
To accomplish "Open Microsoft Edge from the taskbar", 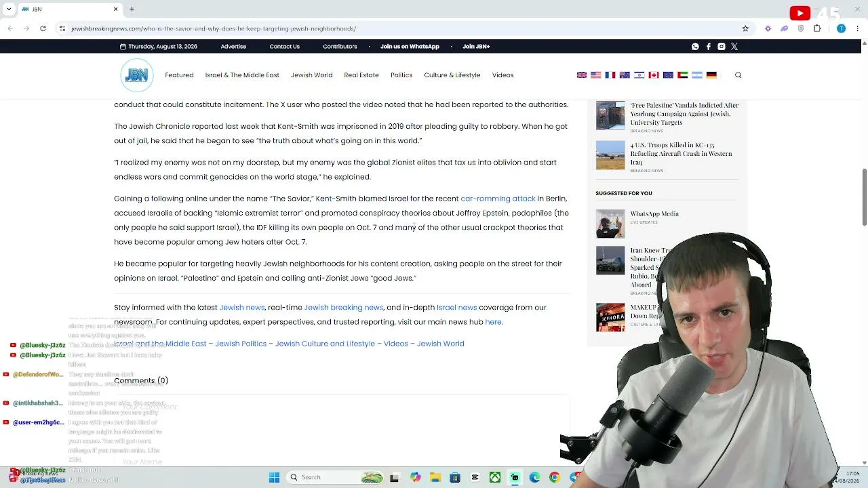I will pyautogui.click(x=534, y=477).
